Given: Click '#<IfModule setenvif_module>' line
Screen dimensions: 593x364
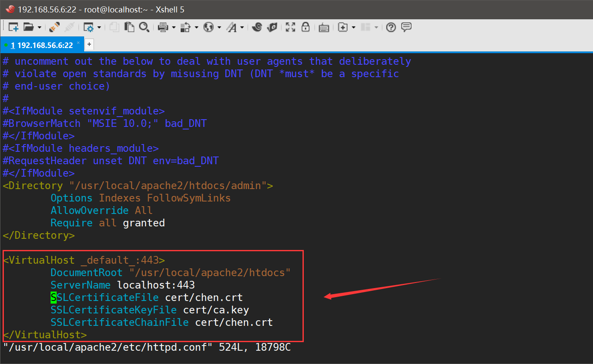Looking at the screenshot, I should [84, 111].
